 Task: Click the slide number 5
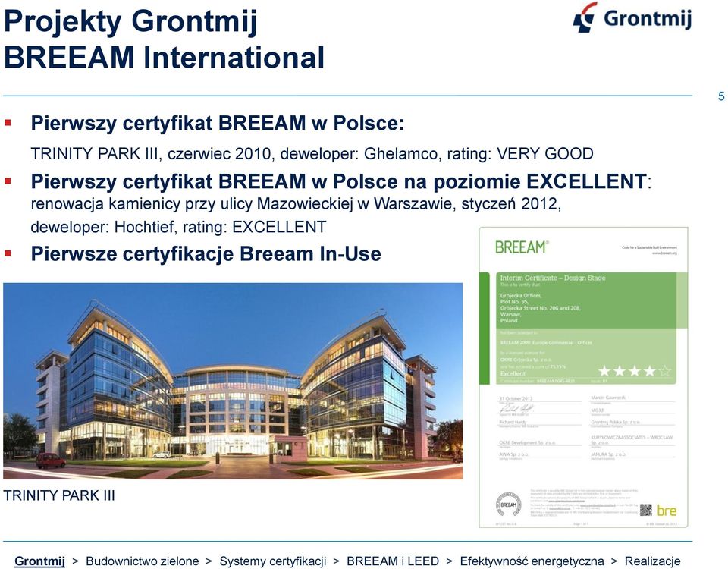pyautogui.click(x=721, y=96)
